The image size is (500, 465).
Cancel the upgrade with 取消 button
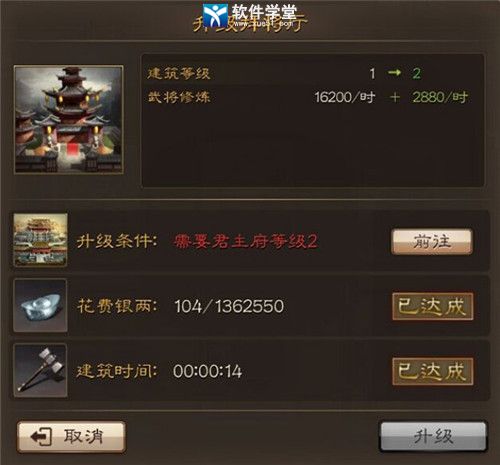pyautogui.click(x=71, y=437)
